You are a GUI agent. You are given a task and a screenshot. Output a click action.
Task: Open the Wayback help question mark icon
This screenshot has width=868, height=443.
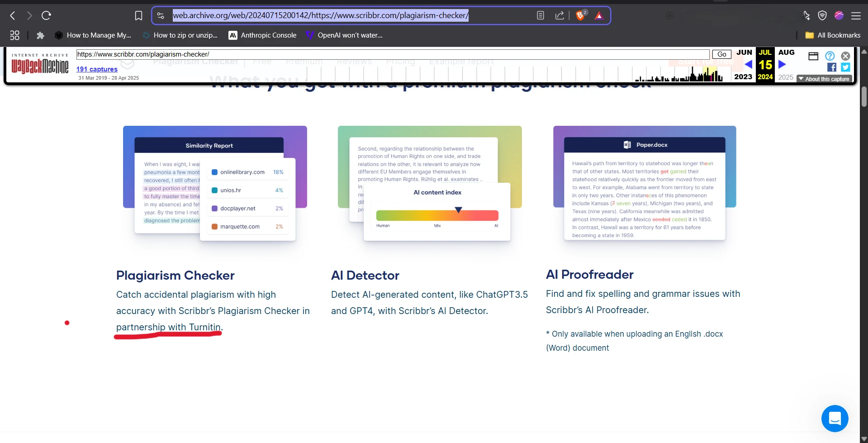830,56
